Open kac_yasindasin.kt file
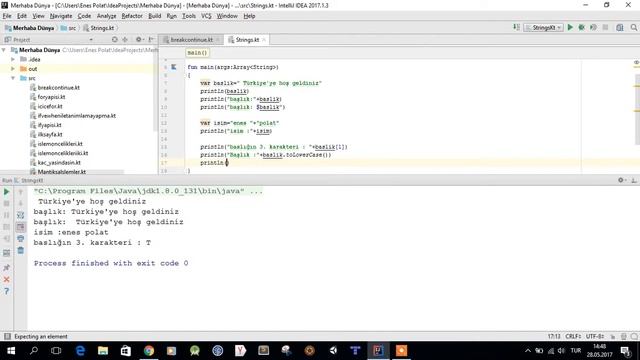Screen dimensions: 640x360 [59, 162]
